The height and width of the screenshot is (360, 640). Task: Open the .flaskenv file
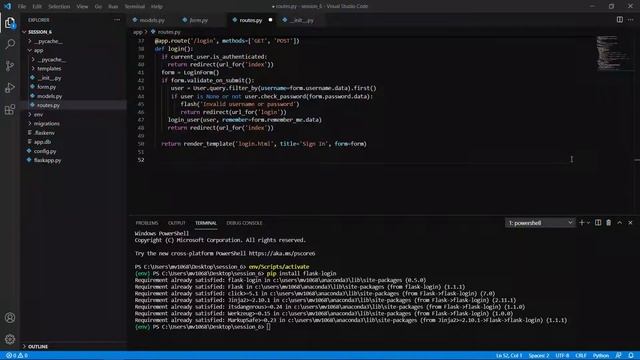tap(44, 133)
